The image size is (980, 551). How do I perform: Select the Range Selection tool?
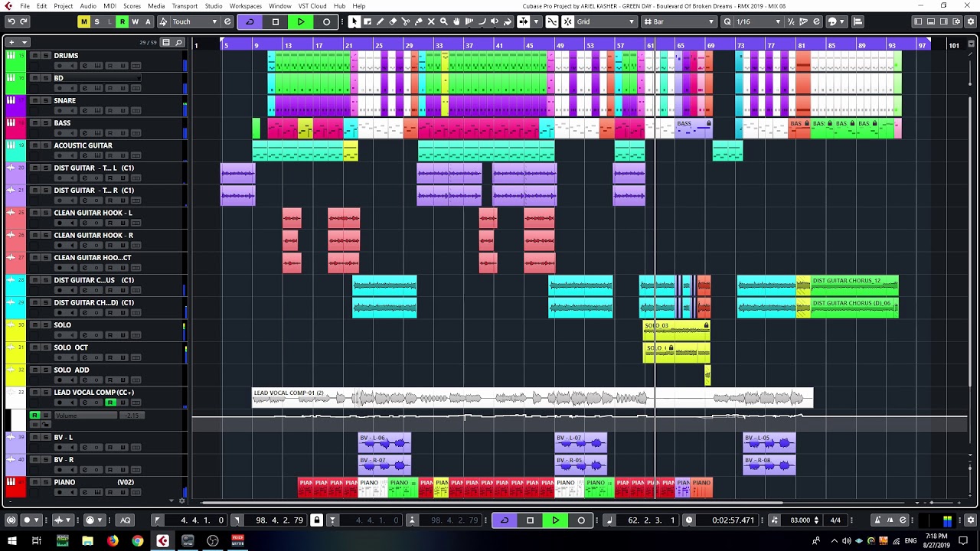coord(367,21)
